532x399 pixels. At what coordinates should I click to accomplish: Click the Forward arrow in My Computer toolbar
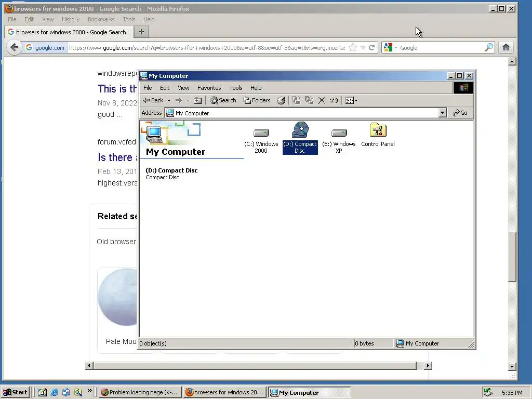coord(179,100)
